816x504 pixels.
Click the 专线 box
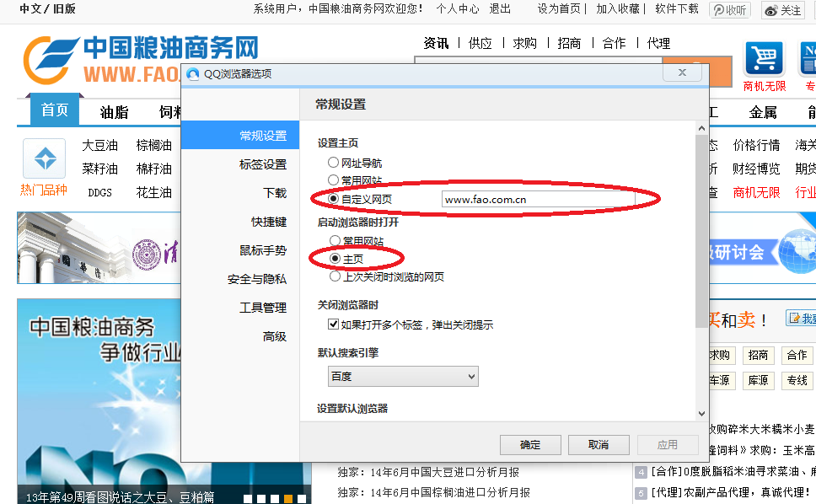click(797, 381)
